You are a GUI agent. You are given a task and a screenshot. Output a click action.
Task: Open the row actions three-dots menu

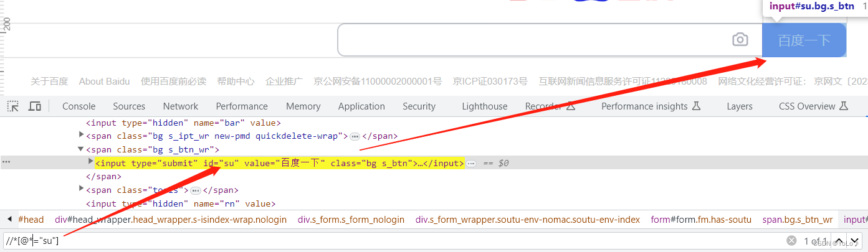6,162
